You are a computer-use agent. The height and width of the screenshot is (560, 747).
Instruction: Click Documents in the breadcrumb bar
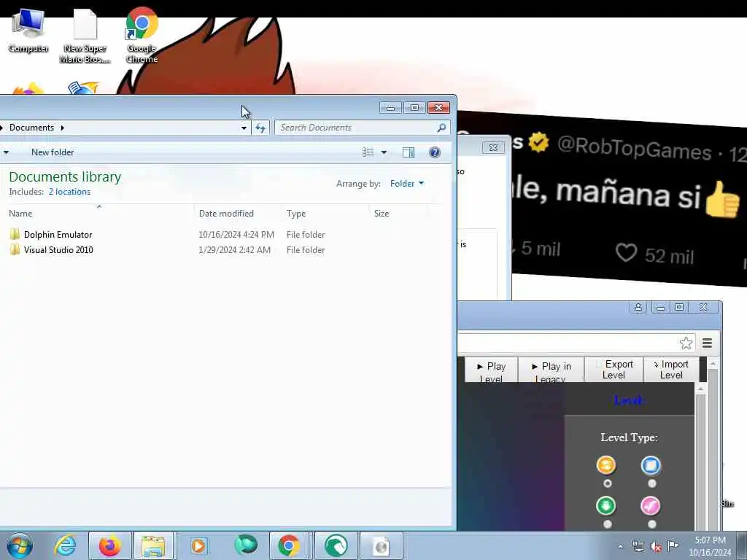point(31,128)
